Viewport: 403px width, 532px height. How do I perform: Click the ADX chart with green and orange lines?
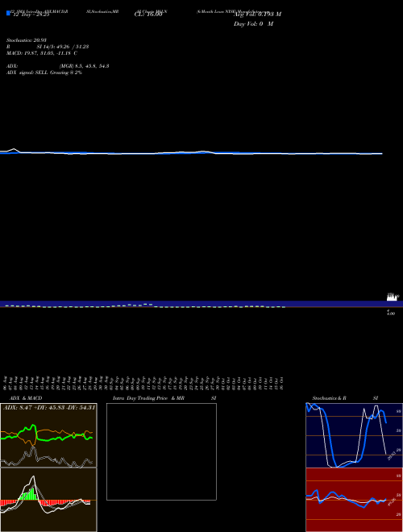point(48,435)
